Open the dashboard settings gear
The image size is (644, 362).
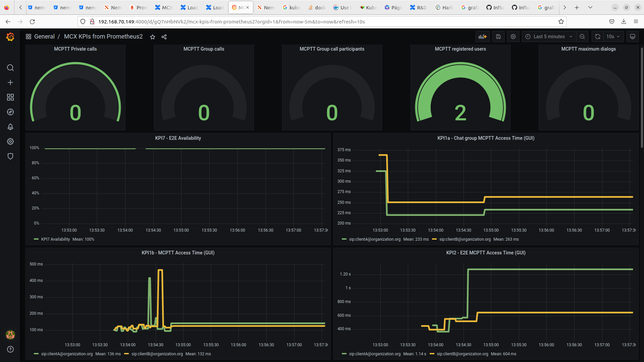[x=513, y=37]
